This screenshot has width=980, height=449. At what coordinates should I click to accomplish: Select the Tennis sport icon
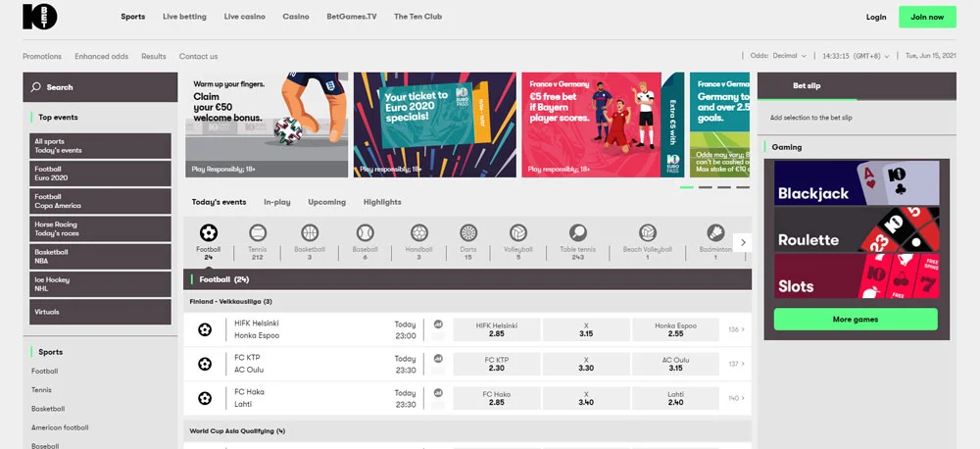coord(258,233)
